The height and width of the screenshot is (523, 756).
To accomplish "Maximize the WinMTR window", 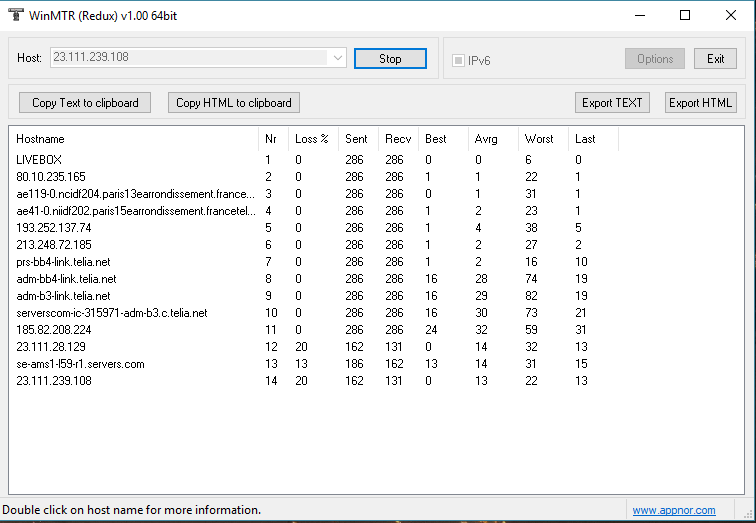I will pyautogui.click(x=685, y=16).
